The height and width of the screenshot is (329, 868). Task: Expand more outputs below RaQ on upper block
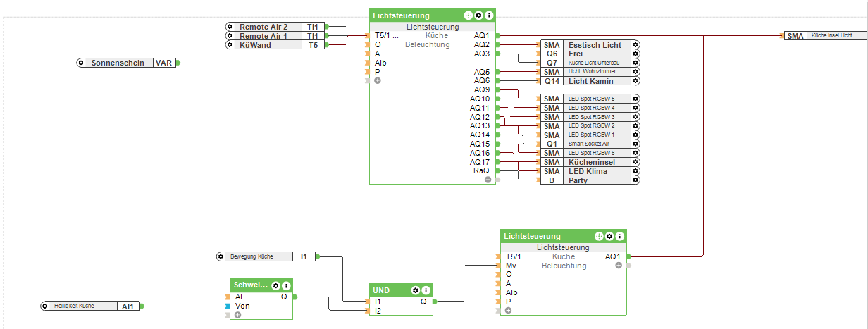tap(488, 180)
